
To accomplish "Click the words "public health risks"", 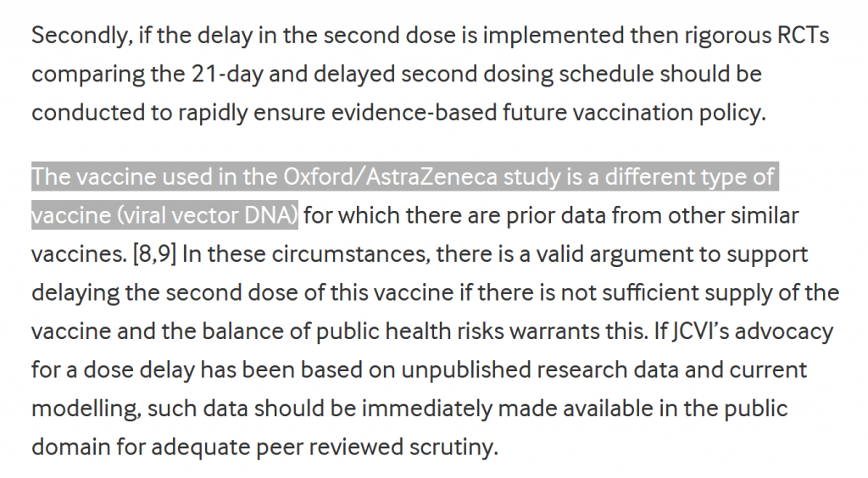I will click(409, 331).
